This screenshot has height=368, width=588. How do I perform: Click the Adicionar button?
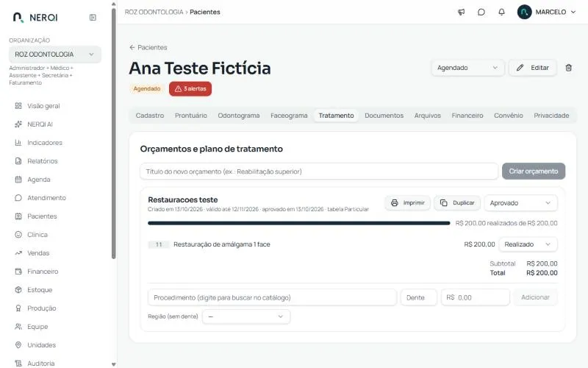[535, 297]
